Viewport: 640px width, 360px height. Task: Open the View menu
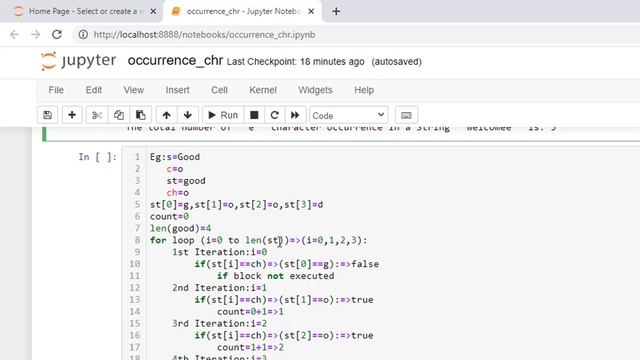tap(133, 90)
